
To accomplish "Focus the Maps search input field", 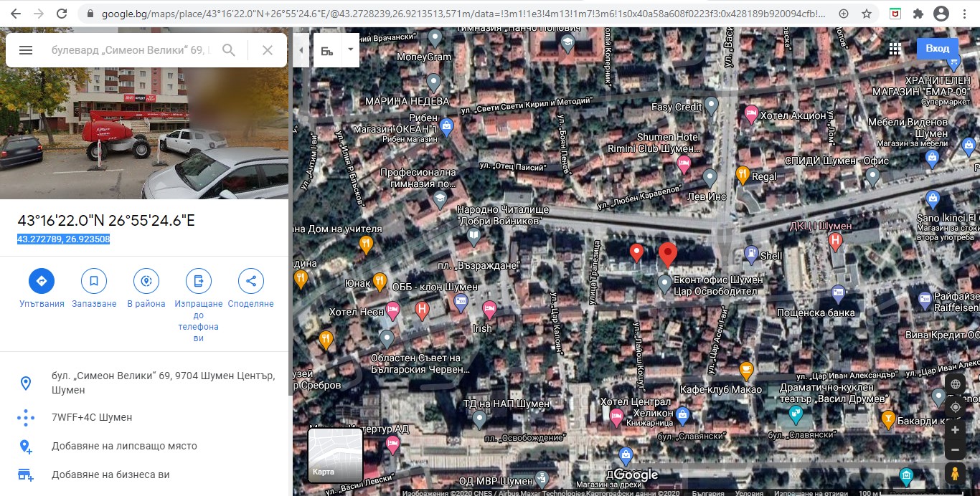I will [131, 50].
